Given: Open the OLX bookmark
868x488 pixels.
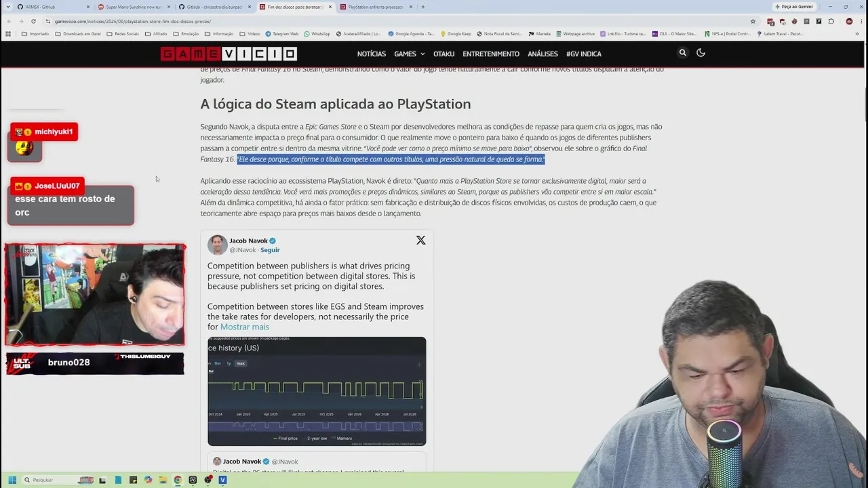Looking at the screenshot, I should 673,33.
